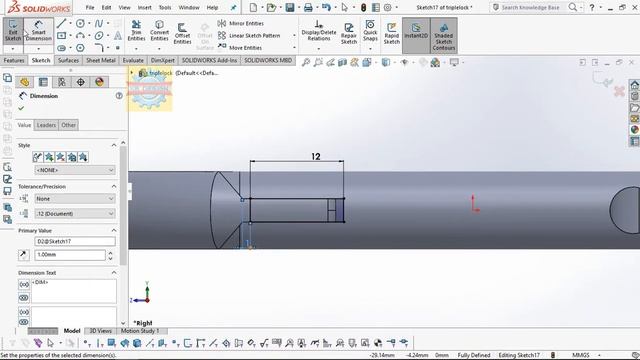640x360 pixels.
Task: Click the Print icon in title toolbar
Action: coord(308,7)
